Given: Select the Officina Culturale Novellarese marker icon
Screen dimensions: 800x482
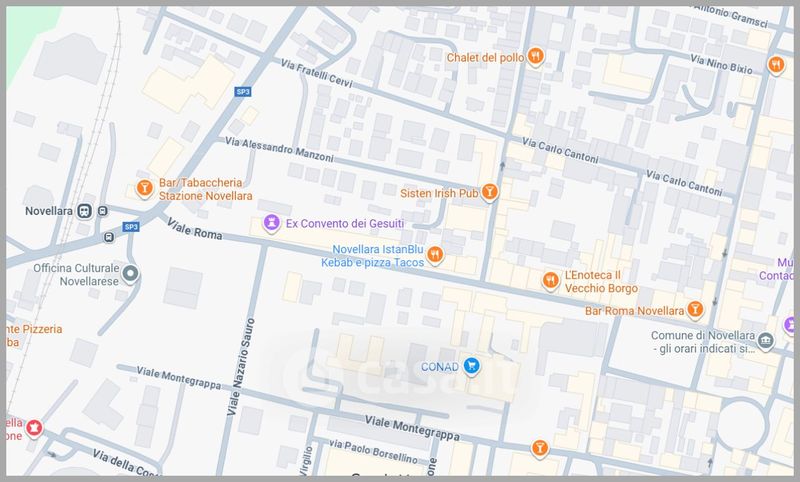Looking at the screenshot, I should [x=131, y=273].
